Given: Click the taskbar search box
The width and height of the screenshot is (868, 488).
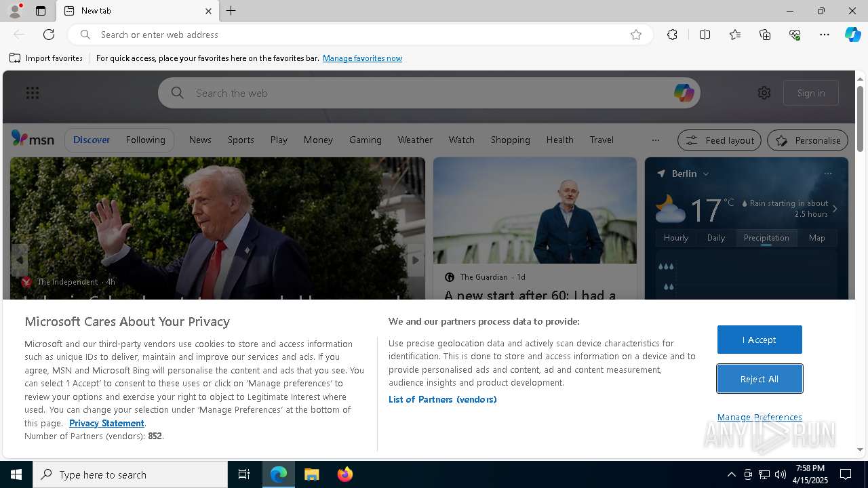Looking at the screenshot, I should point(130,474).
